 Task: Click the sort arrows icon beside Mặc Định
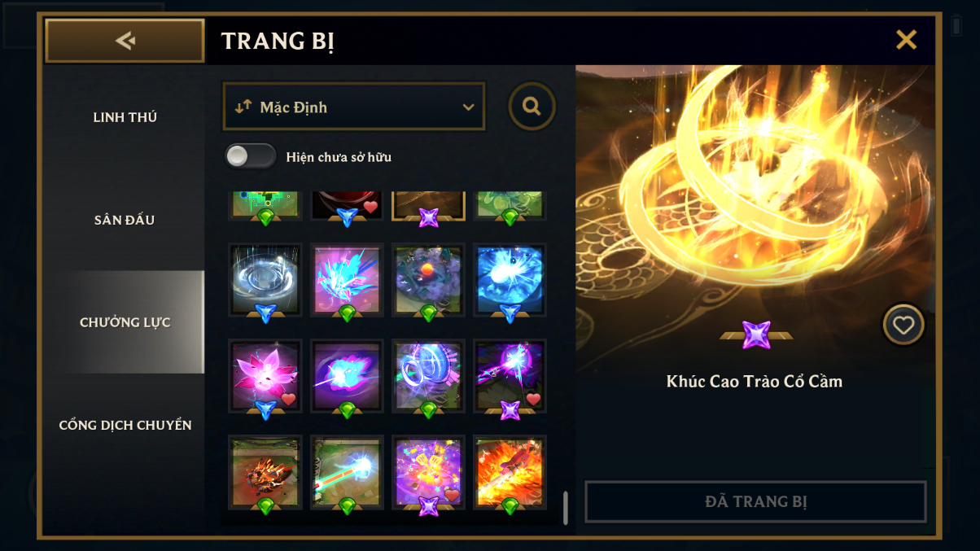243,107
